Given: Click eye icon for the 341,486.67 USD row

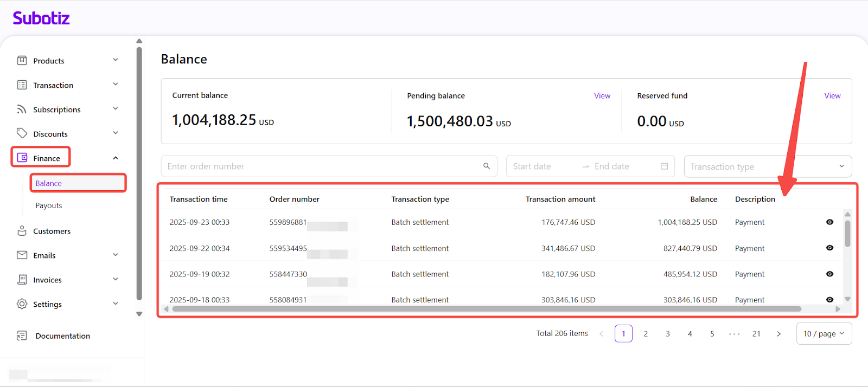Looking at the screenshot, I should pyautogui.click(x=829, y=248).
